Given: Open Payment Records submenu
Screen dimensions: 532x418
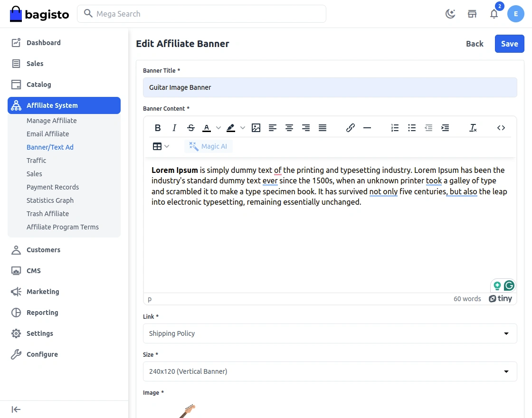Looking at the screenshot, I should 53,187.
